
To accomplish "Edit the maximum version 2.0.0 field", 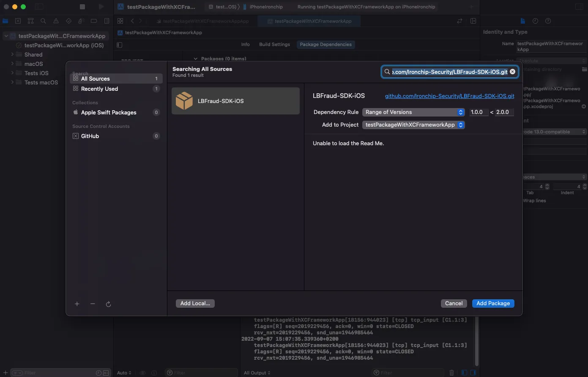I will (505, 112).
